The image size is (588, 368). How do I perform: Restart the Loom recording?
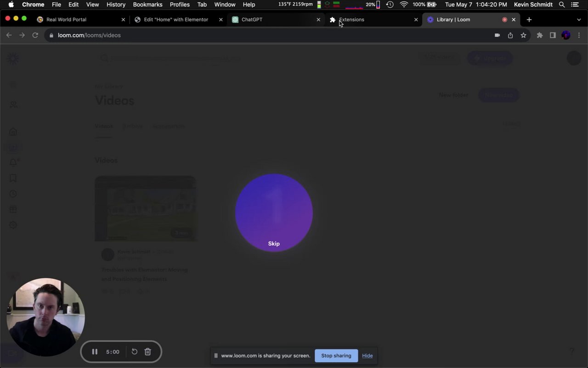pos(135,352)
